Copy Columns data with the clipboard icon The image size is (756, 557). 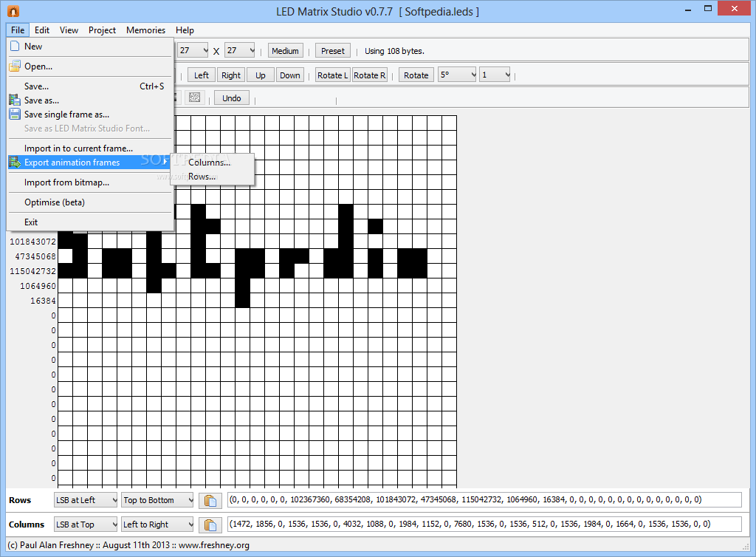(210, 524)
